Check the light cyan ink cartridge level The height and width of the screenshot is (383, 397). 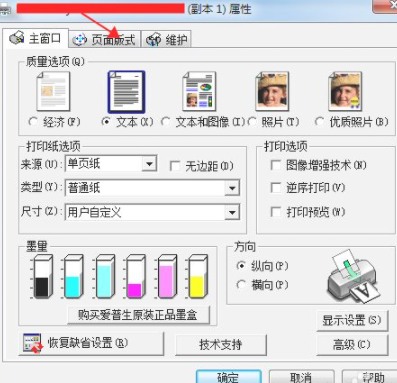click(x=105, y=276)
